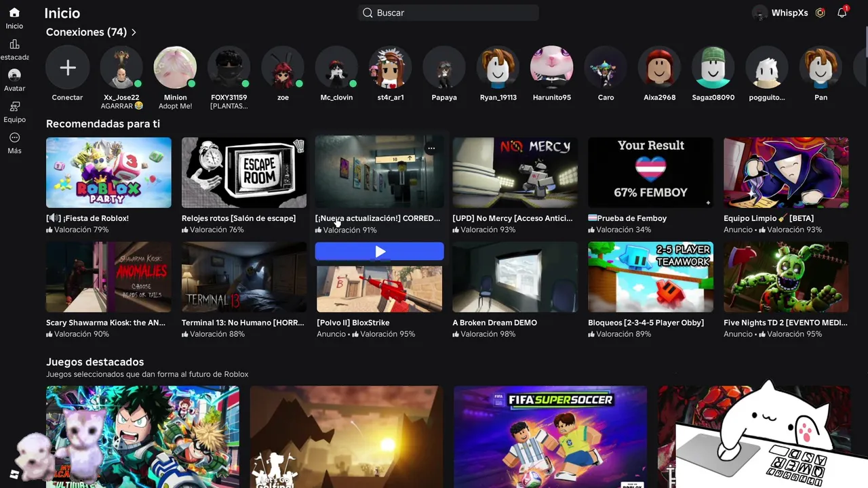Open the Robux icon next to WhispXs
Image resolution: width=868 pixels, height=488 pixels.
(x=821, y=13)
